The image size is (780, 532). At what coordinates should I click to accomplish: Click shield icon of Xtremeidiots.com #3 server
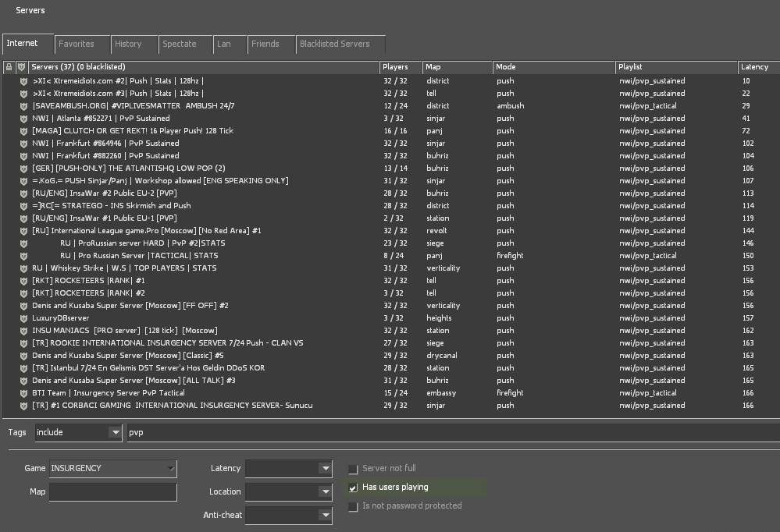(23, 94)
